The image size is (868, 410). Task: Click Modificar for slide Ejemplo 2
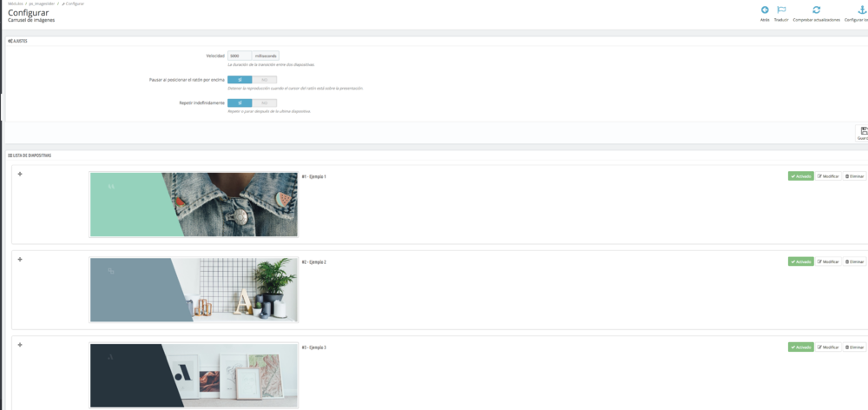click(x=828, y=261)
